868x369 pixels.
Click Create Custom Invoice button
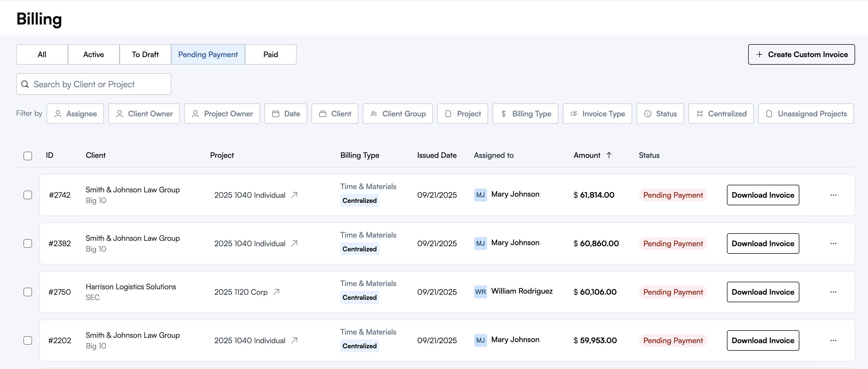(x=801, y=55)
